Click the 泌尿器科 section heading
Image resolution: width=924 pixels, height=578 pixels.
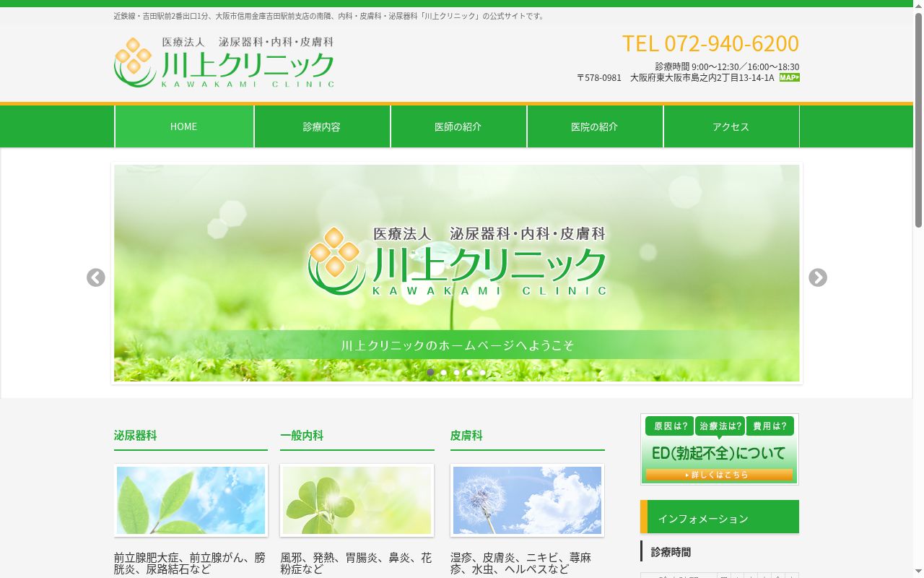coord(135,436)
